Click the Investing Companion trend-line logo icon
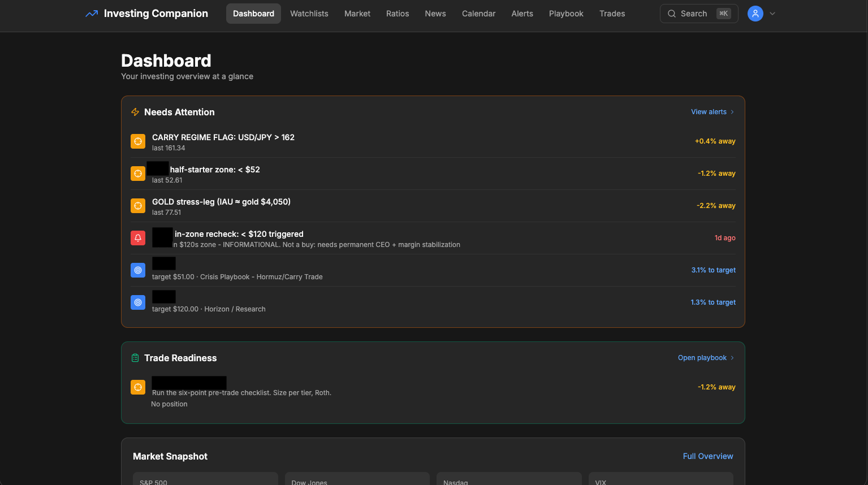This screenshot has height=485, width=868. point(92,14)
